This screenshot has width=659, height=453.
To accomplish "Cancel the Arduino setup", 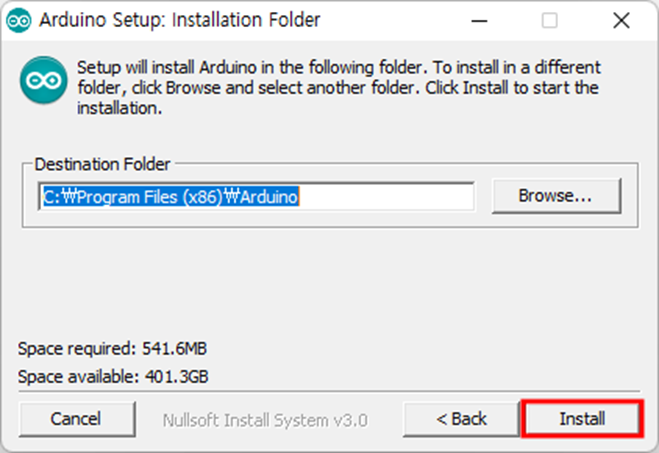I will (x=77, y=419).
